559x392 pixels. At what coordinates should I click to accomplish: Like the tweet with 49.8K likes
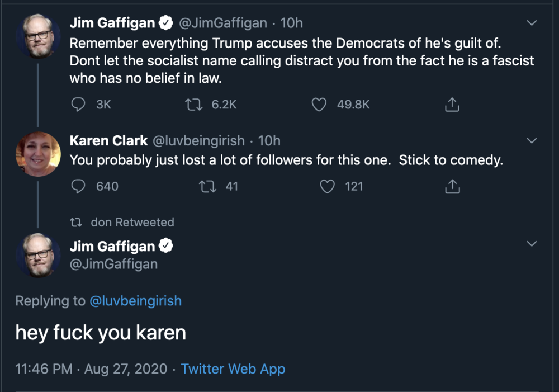(x=319, y=105)
